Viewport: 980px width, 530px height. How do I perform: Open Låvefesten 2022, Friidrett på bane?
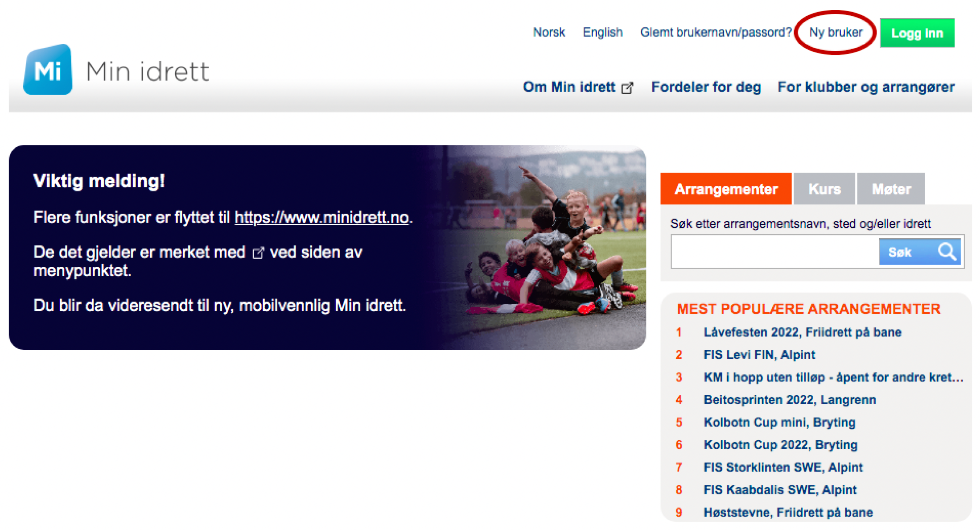(x=802, y=332)
